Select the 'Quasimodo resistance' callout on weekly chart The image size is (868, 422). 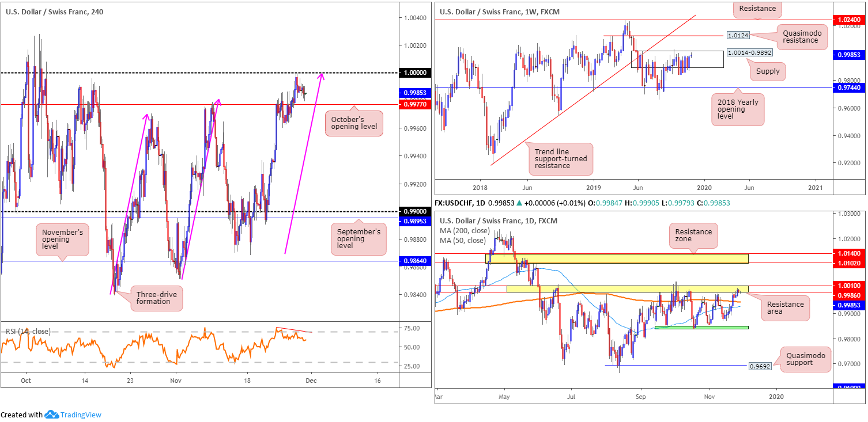[x=801, y=36]
